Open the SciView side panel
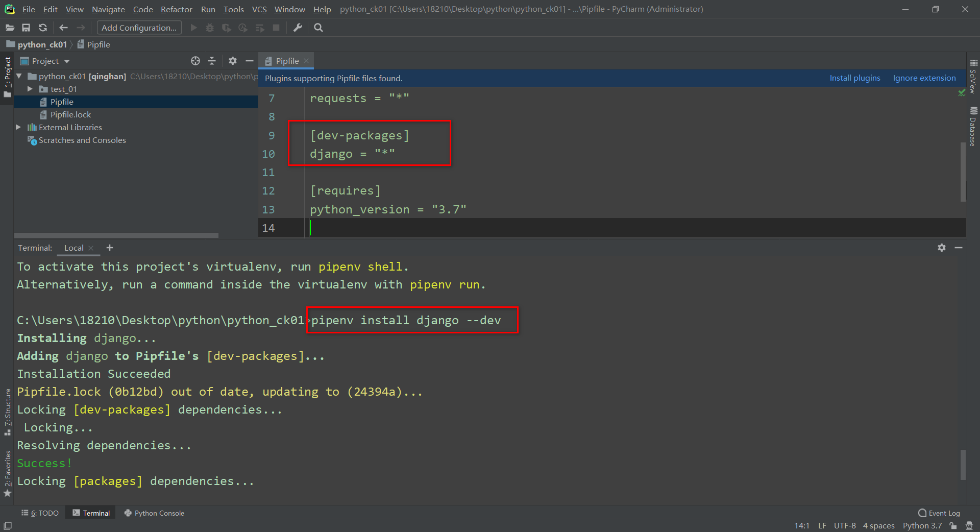The image size is (980, 532). tap(973, 76)
